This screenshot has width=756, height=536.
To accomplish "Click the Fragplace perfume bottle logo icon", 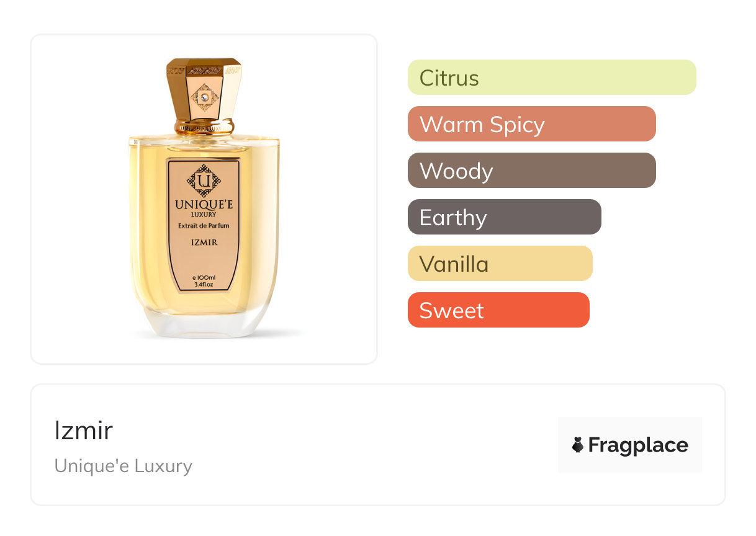I will [578, 445].
